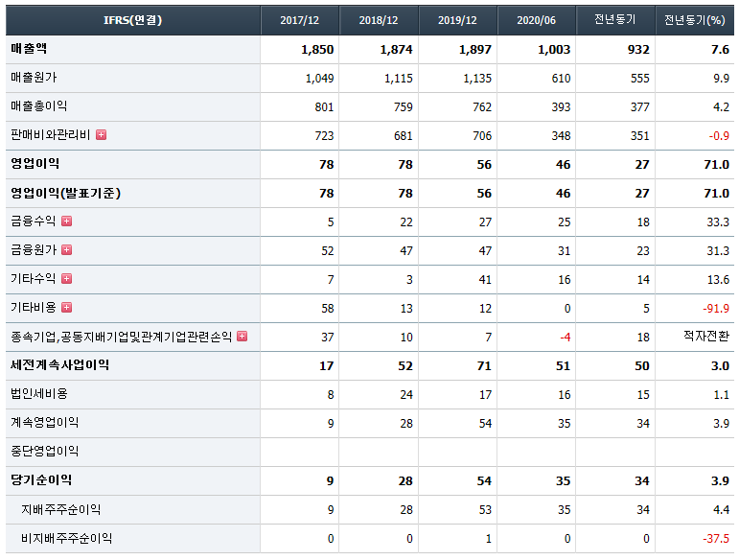
Task: Select the 법인세비용 row label
Action: tap(39, 393)
